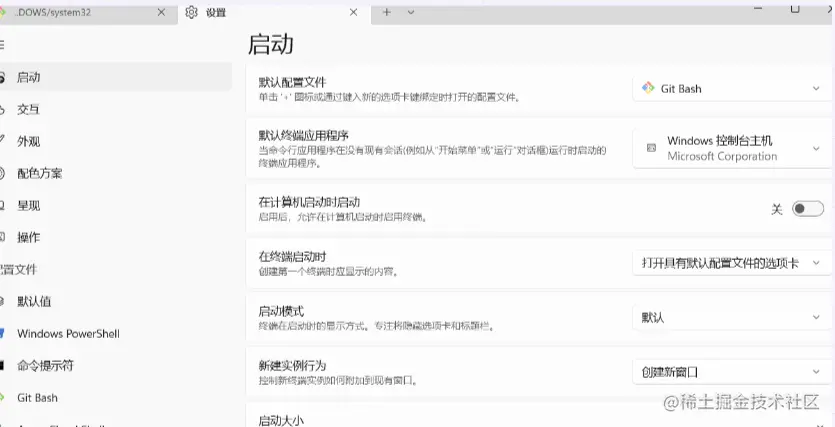
Task: Close the 设置 tab
Action: tap(353, 12)
